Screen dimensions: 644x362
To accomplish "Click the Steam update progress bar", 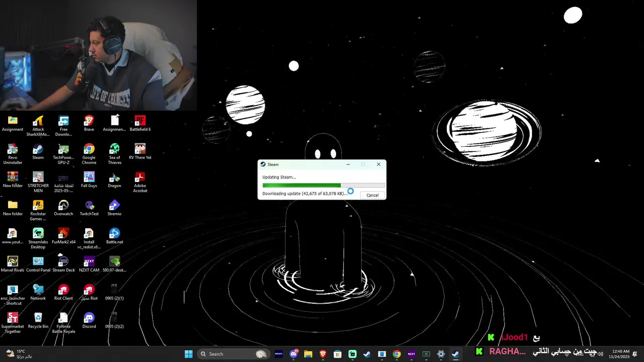I will point(324,186).
